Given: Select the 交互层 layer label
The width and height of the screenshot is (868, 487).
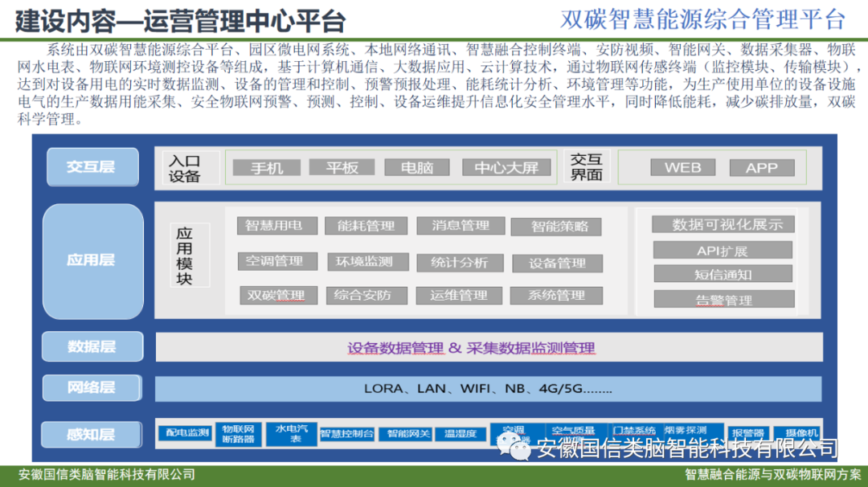Looking at the screenshot, I should click(92, 167).
